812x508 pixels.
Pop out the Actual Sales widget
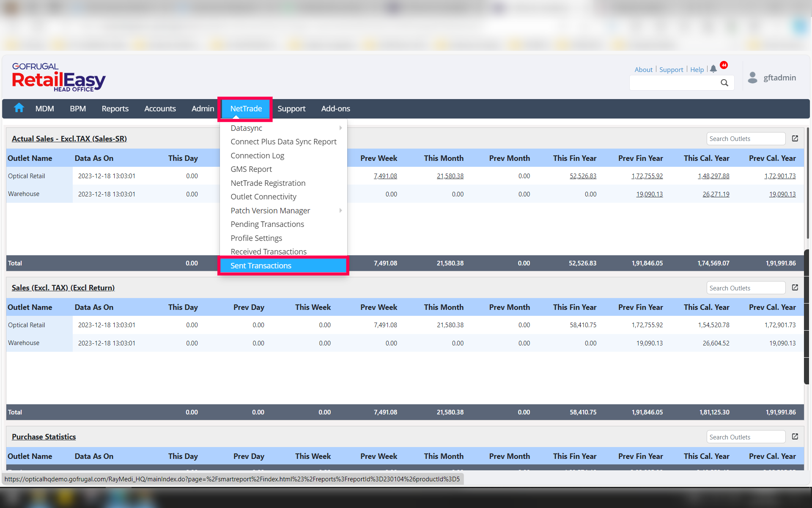click(795, 138)
